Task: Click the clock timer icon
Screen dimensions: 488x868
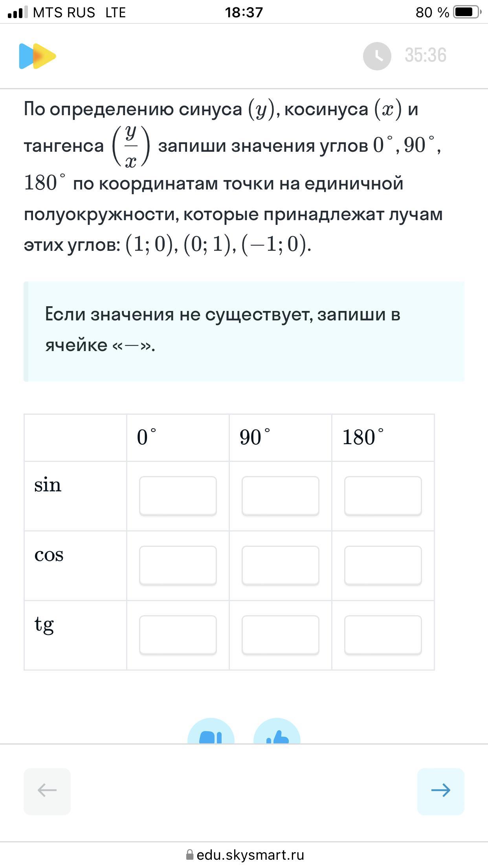Action: (x=377, y=56)
